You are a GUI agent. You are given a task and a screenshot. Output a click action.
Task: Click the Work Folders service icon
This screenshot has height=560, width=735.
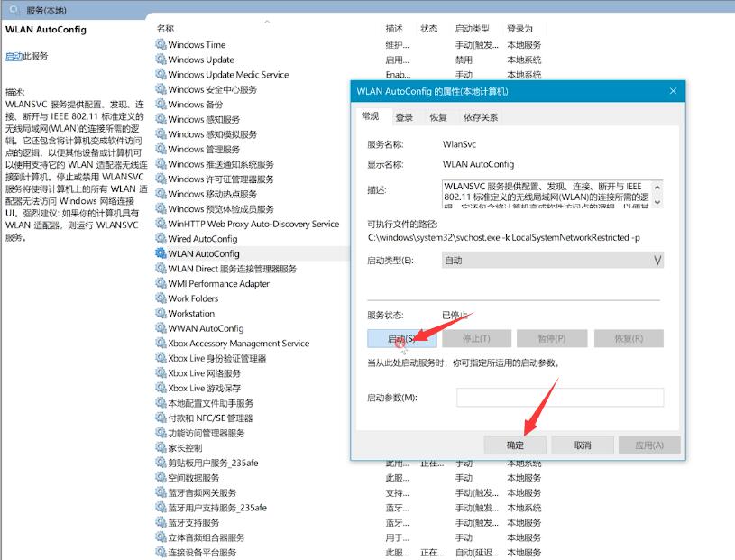pos(161,298)
